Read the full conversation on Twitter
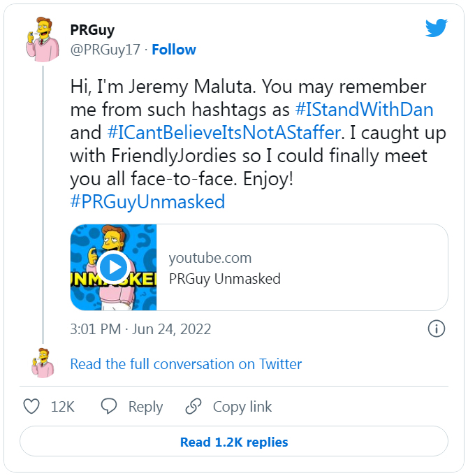Image resolution: width=468 pixels, height=476 pixels. (x=186, y=364)
